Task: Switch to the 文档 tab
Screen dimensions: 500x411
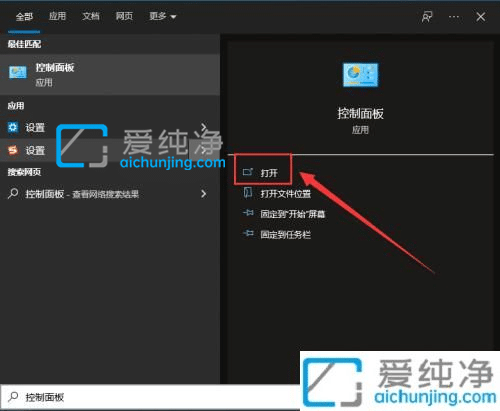Action: [91, 16]
